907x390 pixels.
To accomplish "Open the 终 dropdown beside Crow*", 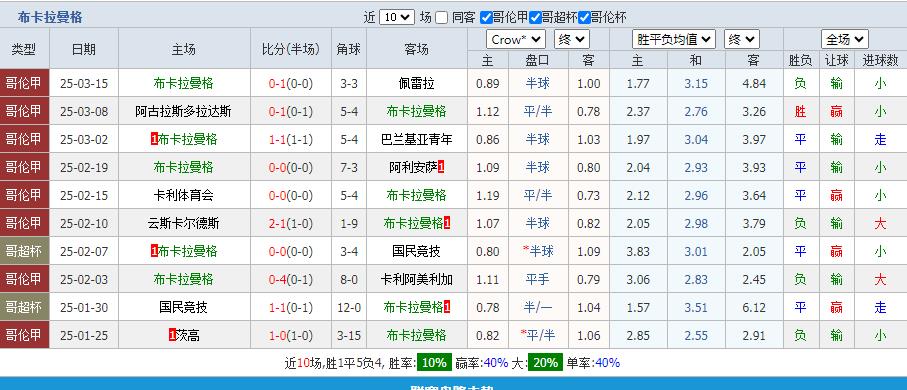I will coord(572,40).
